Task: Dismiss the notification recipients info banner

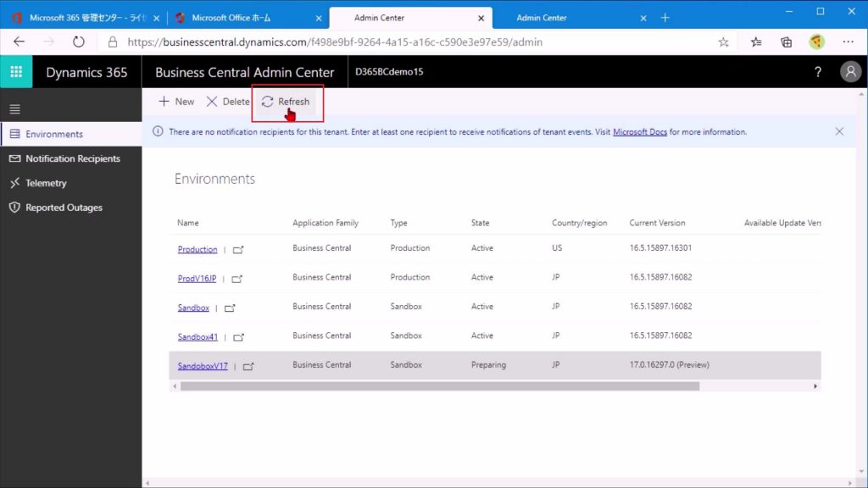Action: click(x=839, y=131)
